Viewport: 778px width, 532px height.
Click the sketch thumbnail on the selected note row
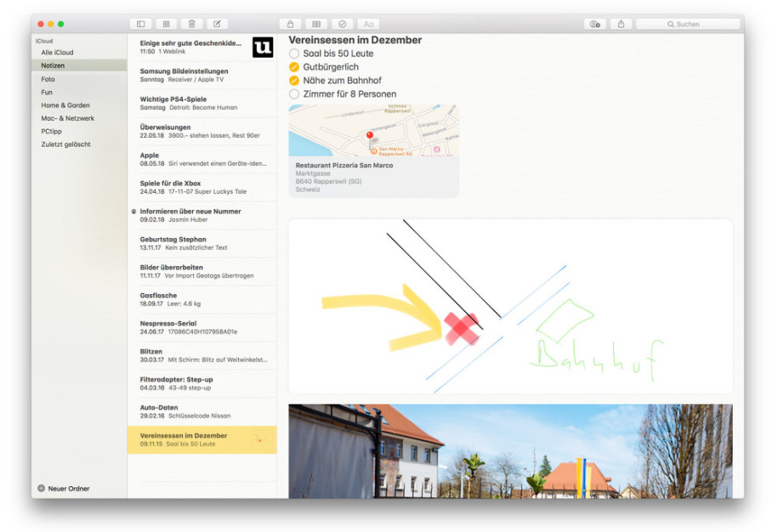(262, 439)
